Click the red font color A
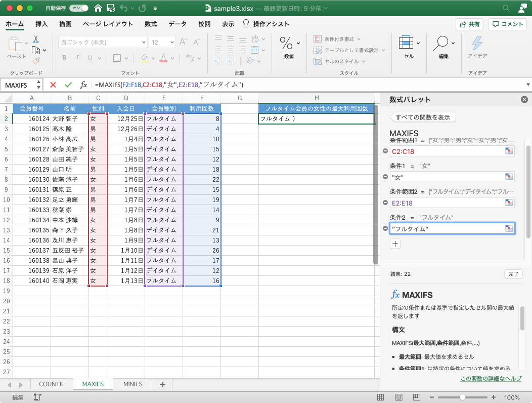Image resolution: width=532 pixels, height=403 pixels. click(163, 58)
